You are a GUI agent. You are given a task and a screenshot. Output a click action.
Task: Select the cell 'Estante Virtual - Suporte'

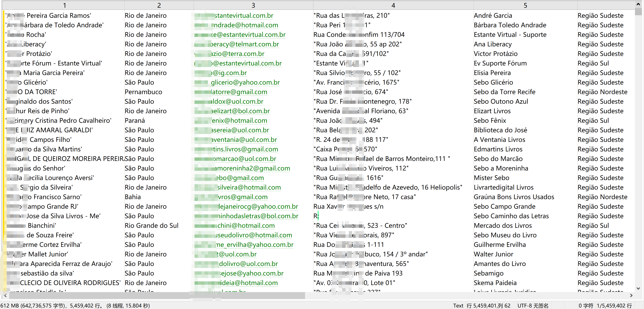pos(510,35)
